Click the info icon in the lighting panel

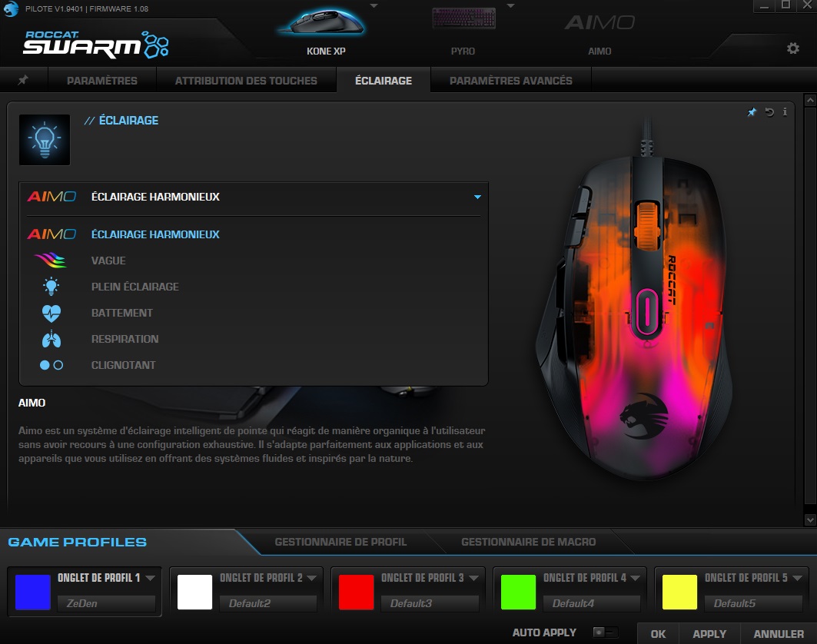pyautogui.click(x=785, y=112)
